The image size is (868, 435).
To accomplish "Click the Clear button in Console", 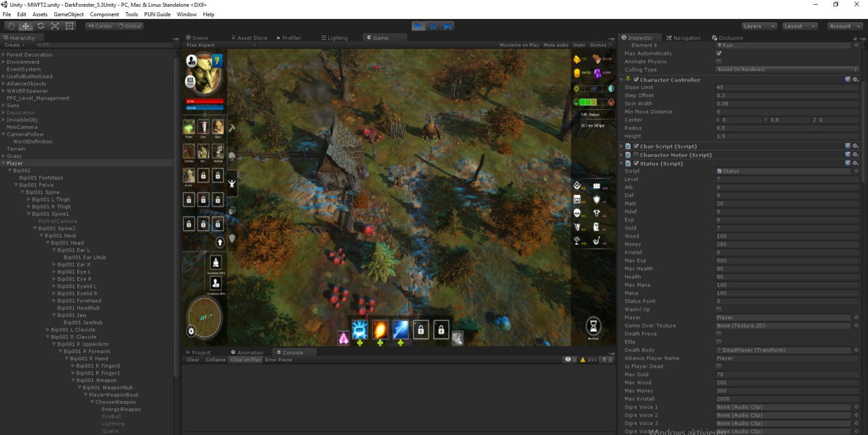I will click(x=193, y=360).
